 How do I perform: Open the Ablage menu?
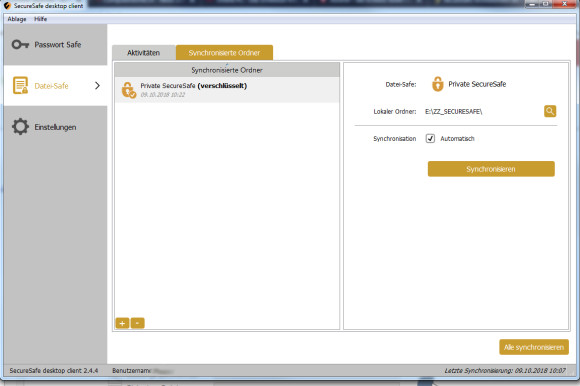click(x=17, y=19)
